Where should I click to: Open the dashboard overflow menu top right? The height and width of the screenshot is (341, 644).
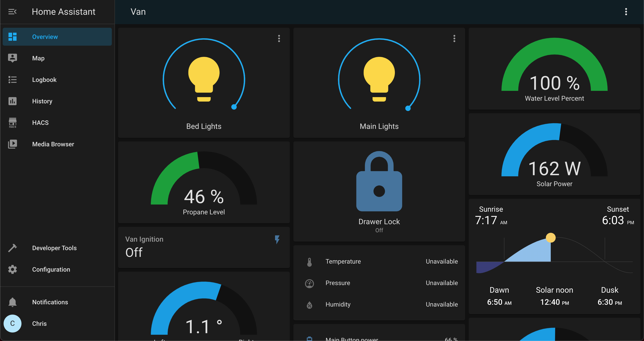click(626, 11)
